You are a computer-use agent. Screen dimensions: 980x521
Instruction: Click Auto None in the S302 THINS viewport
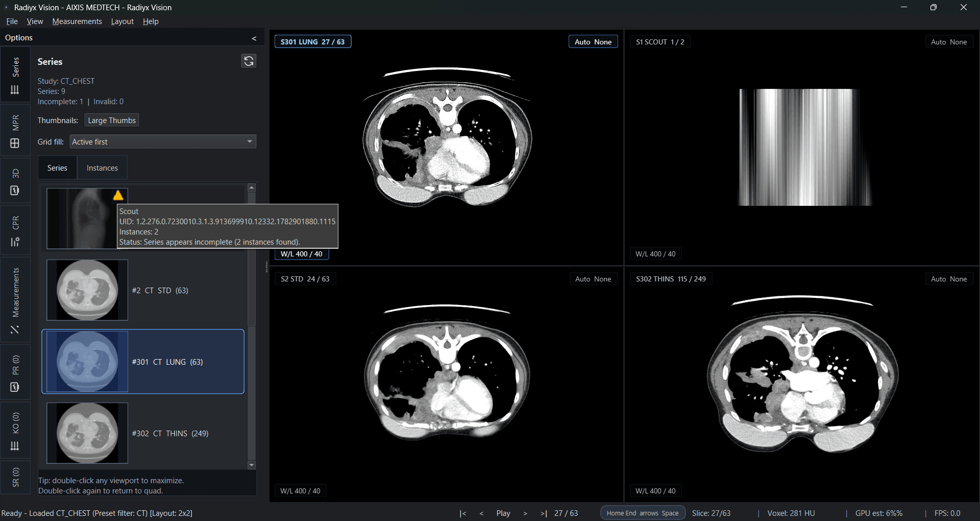(949, 279)
